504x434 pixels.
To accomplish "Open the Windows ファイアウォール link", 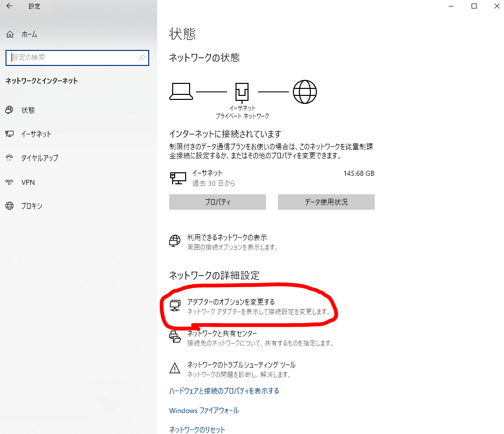I will pos(204,411).
